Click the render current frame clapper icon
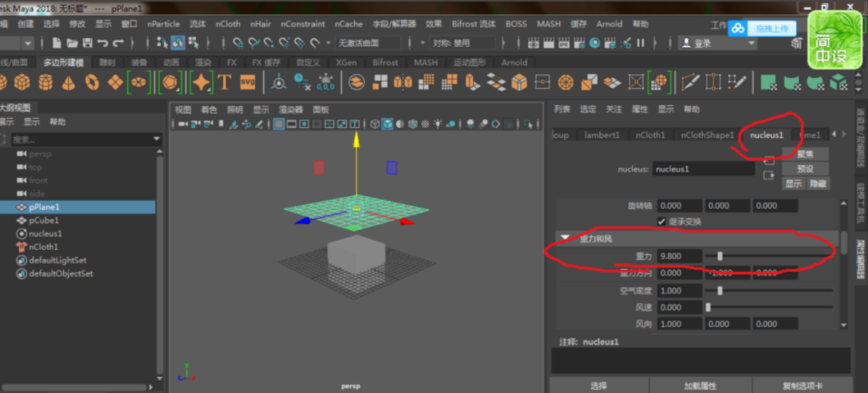This screenshot has width=868, height=393. point(548,42)
